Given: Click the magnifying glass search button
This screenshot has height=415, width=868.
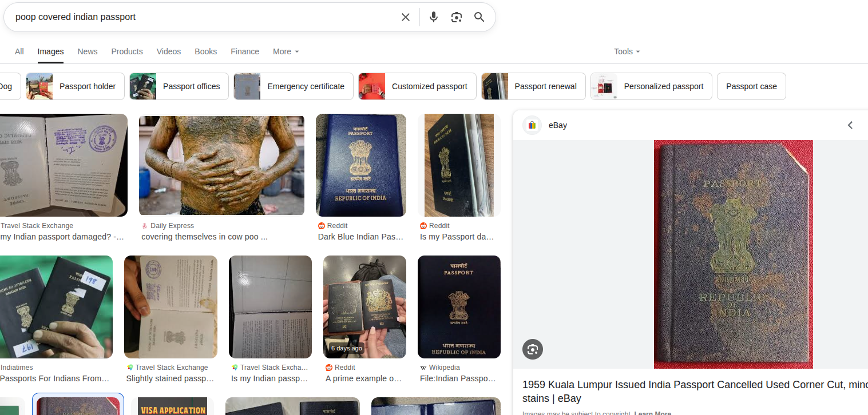Looking at the screenshot, I should click(x=479, y=17).
